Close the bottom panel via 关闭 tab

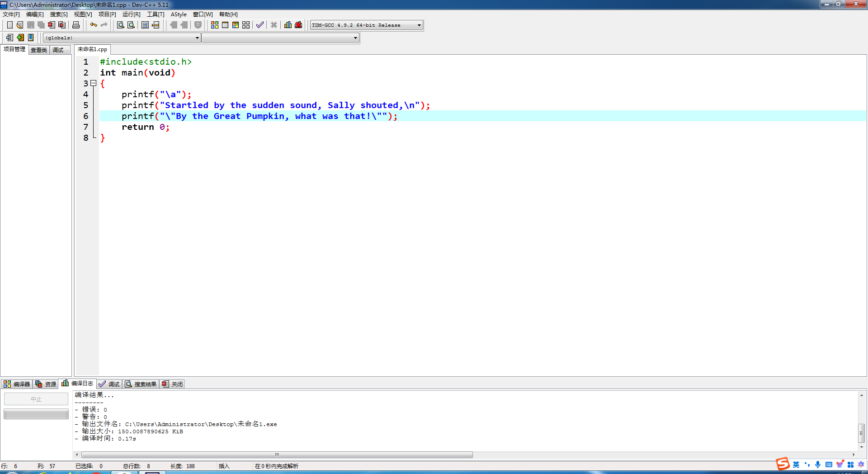172,384
